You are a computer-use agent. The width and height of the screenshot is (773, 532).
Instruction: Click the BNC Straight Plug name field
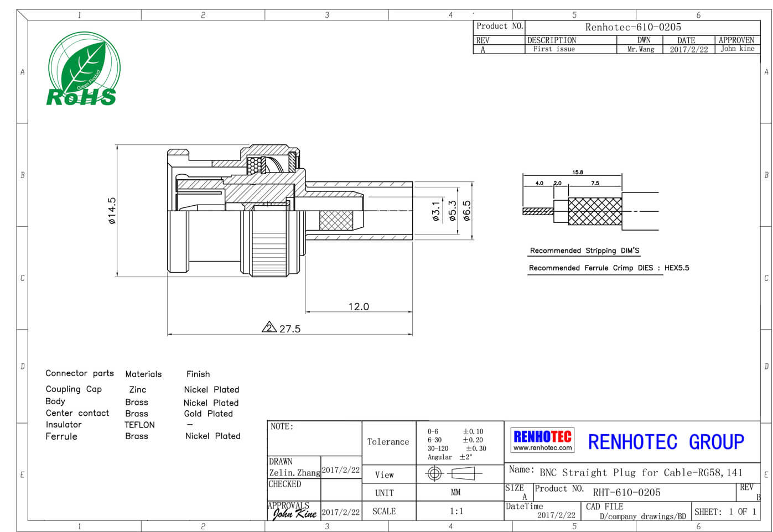640,472
